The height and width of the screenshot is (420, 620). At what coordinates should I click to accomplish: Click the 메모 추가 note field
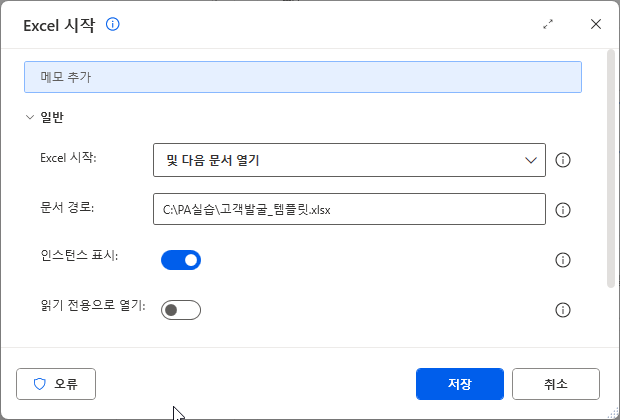(303, 77)
